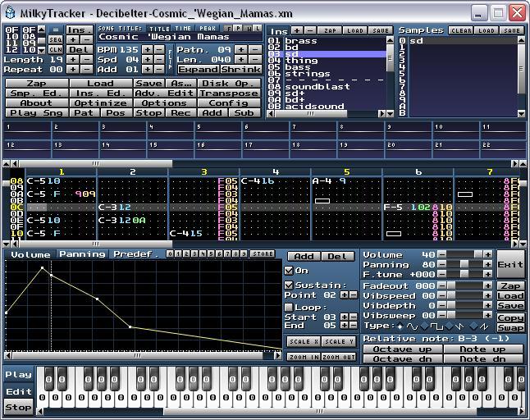This screenshot has height=420, width=530.
Task: Click the SCALE X envelope button
Action: pyautogui.click(x=303, y=341)
